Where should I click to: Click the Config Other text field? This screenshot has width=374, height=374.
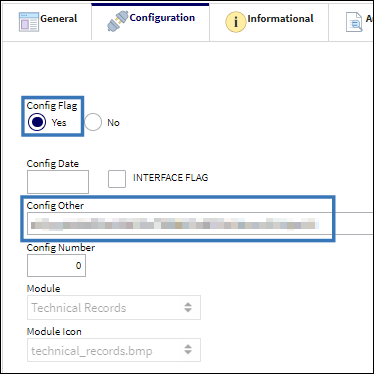[200, 223]
